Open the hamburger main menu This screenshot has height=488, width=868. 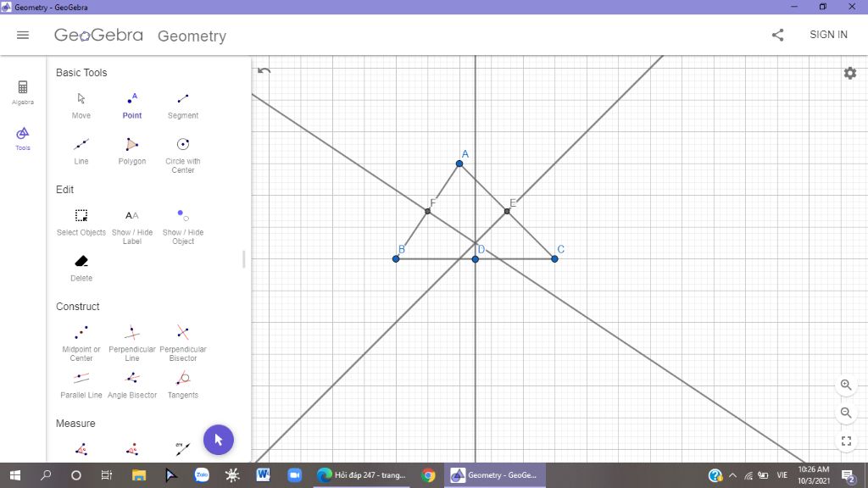pyautogui.click(x=23, y=35)
